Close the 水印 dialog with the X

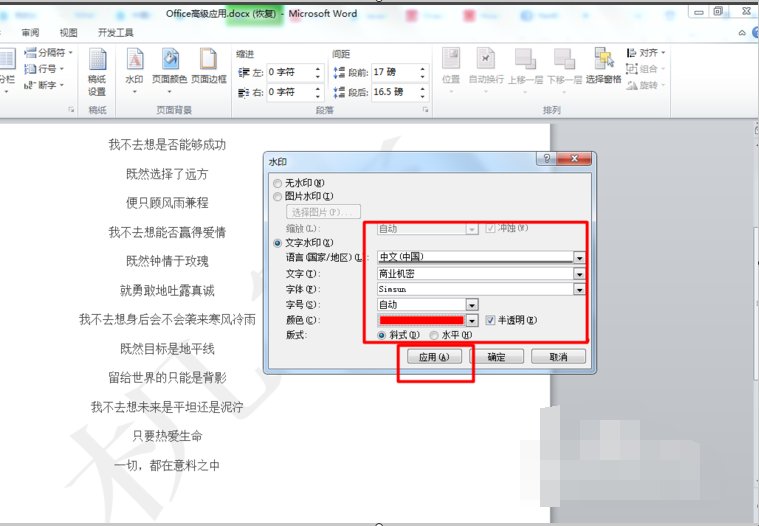coord(574,158)
